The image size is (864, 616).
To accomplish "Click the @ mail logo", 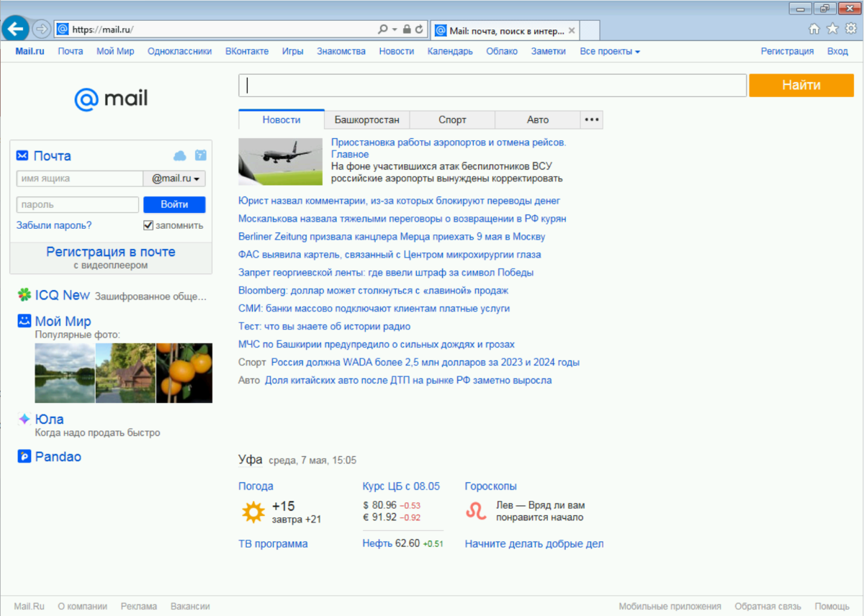I will (111, 99).
